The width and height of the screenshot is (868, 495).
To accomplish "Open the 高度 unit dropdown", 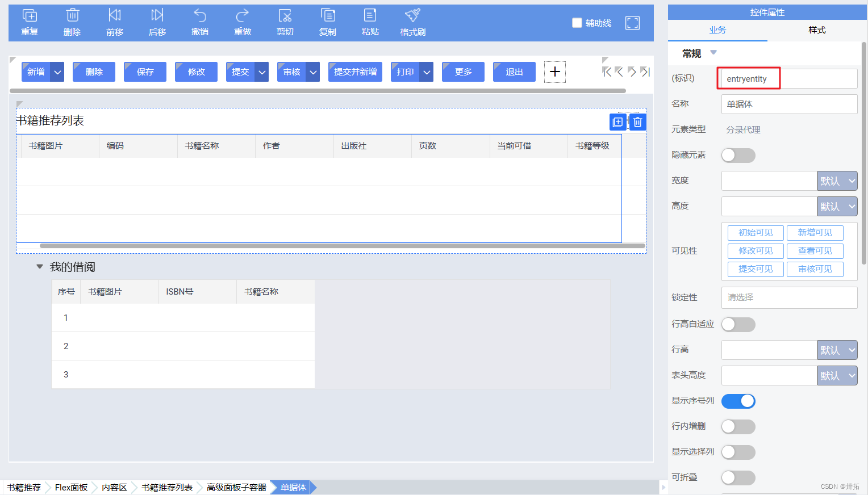I will tap(837, 207).
